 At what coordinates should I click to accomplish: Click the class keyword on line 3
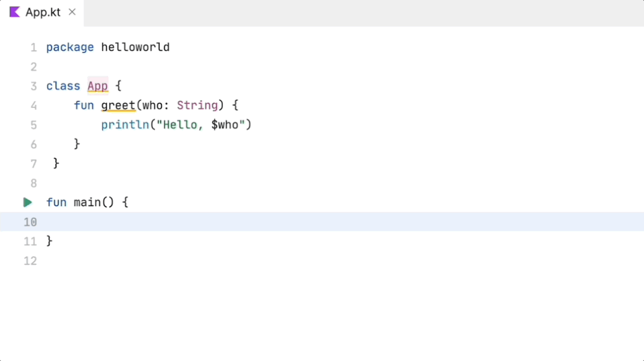pos(63,86)
